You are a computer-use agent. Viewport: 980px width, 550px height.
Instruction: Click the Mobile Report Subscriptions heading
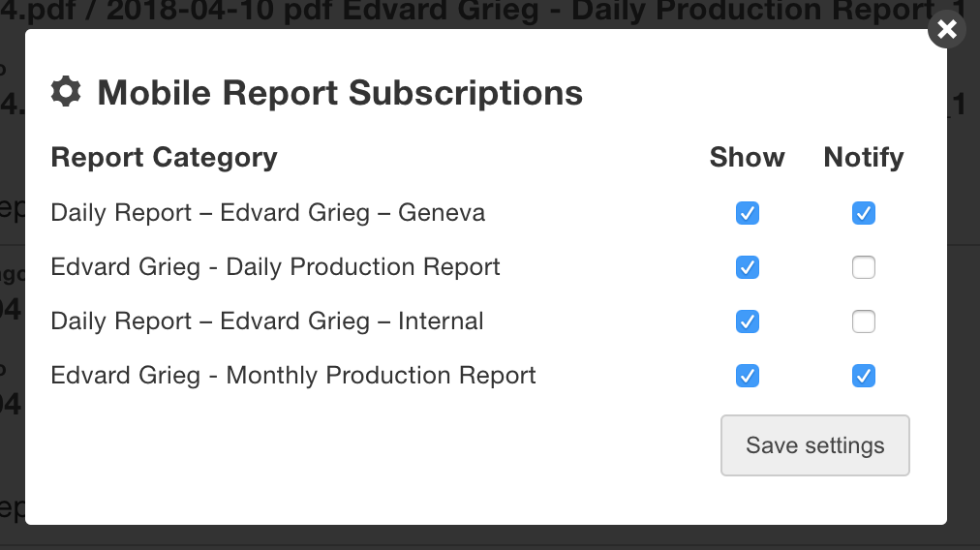pos(340,93)
